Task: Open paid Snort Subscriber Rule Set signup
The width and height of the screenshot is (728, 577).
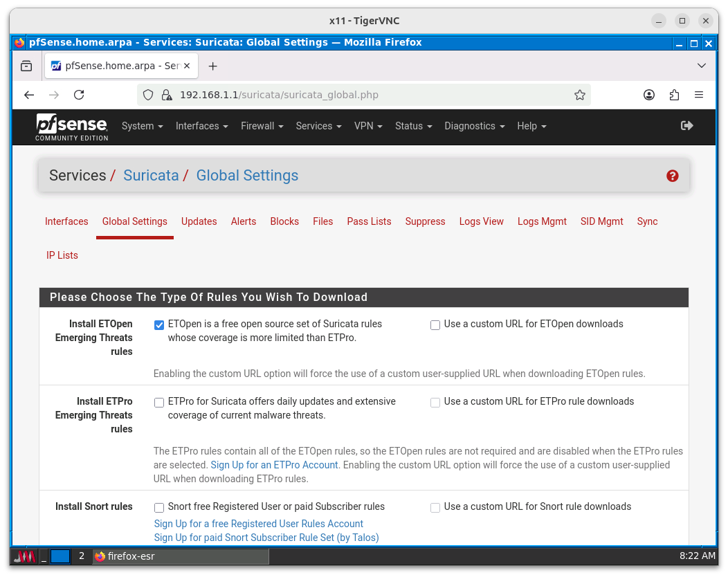Action: [x=266, y=538]
